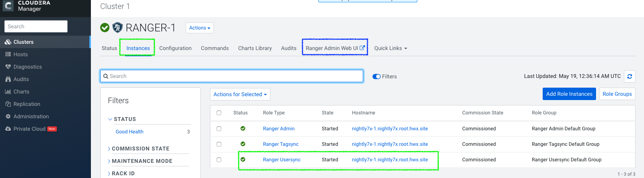The width and height of the screenshot is (644, 178).
Task: Click the magnifier icon in instances search
Action: click(x=106, y=76)
